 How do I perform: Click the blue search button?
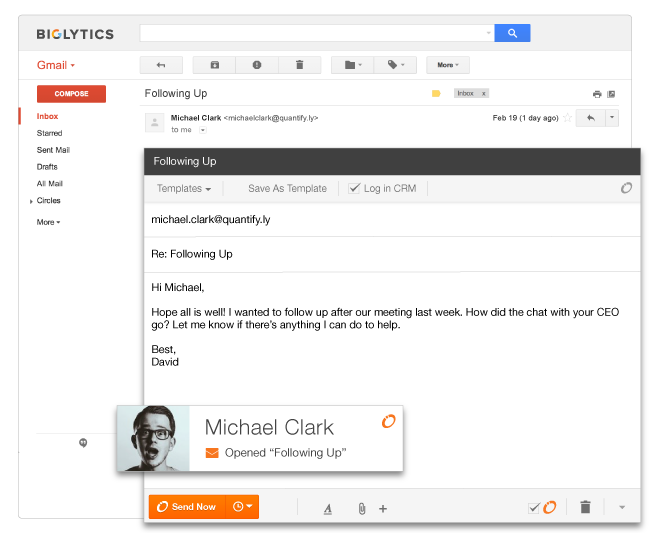point(512,33)
